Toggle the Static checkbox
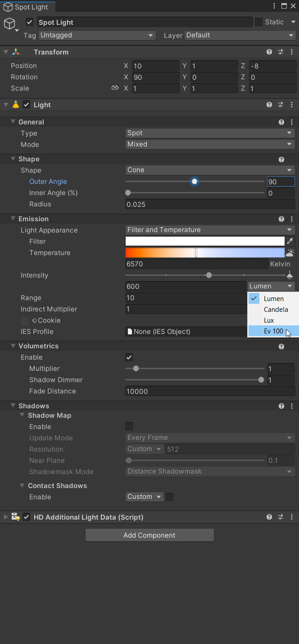The height and width of the screenshot is (644, 299). (258, 22)
